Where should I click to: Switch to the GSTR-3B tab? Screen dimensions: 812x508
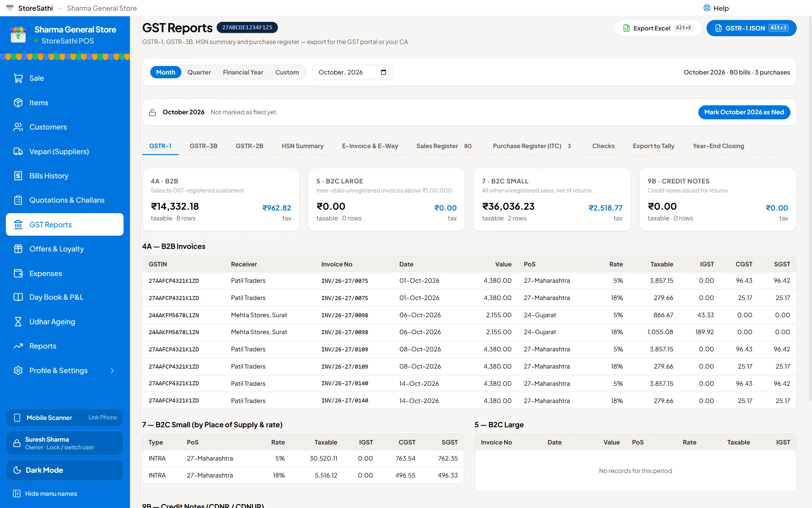pyautogui.click(x=203, y=146)
